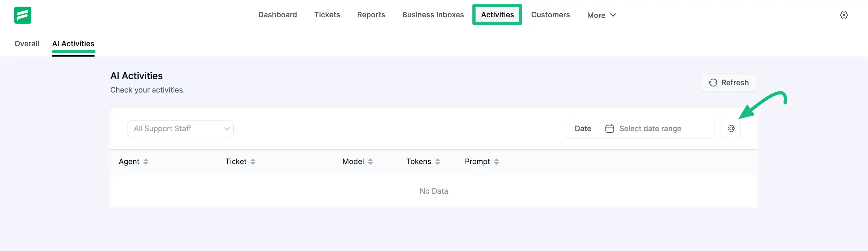Click the calendar icon in the date range picker

coord(610,128)
